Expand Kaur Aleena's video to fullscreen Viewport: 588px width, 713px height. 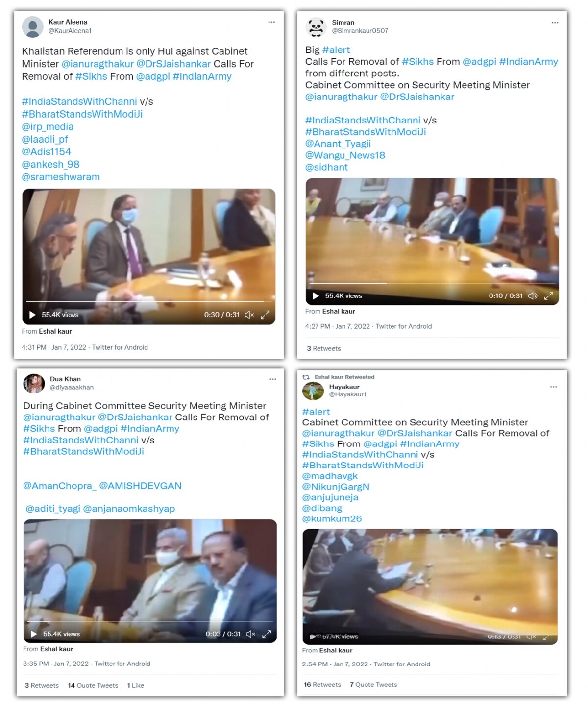[x=265, y=315]
